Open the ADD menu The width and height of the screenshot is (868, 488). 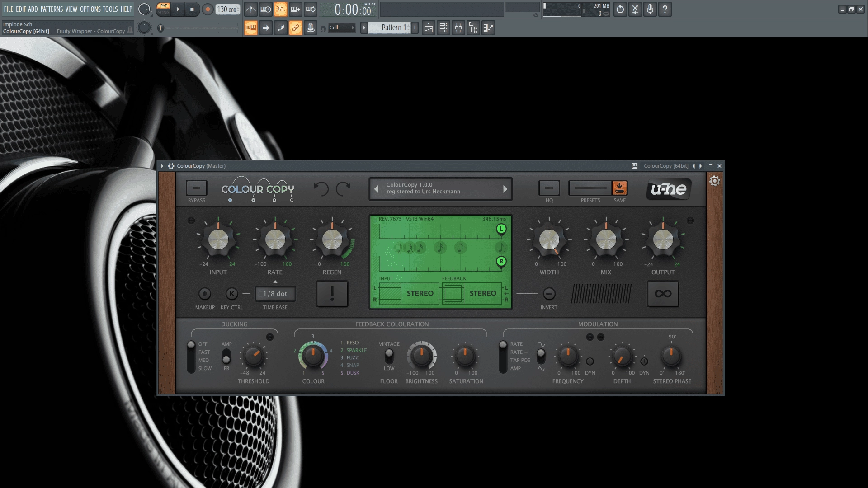point(33,9)
